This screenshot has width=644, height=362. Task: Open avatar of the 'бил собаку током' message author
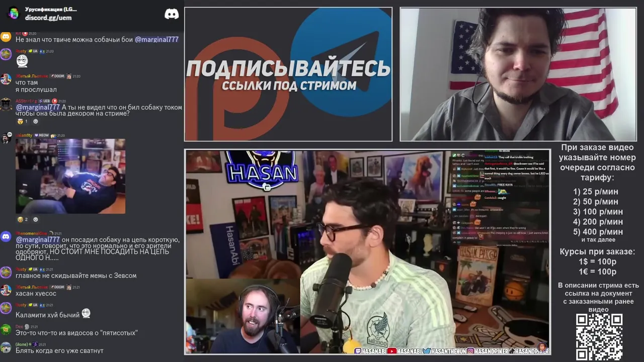tap(6, 104)
